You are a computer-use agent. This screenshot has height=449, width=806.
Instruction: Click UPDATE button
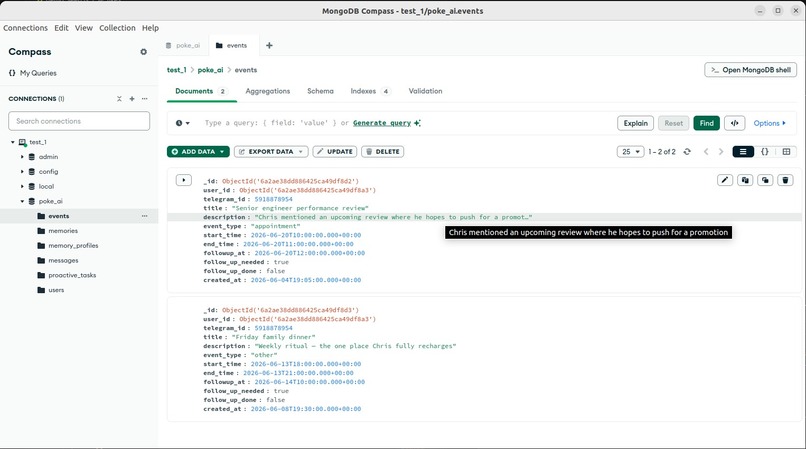(335, 152)
